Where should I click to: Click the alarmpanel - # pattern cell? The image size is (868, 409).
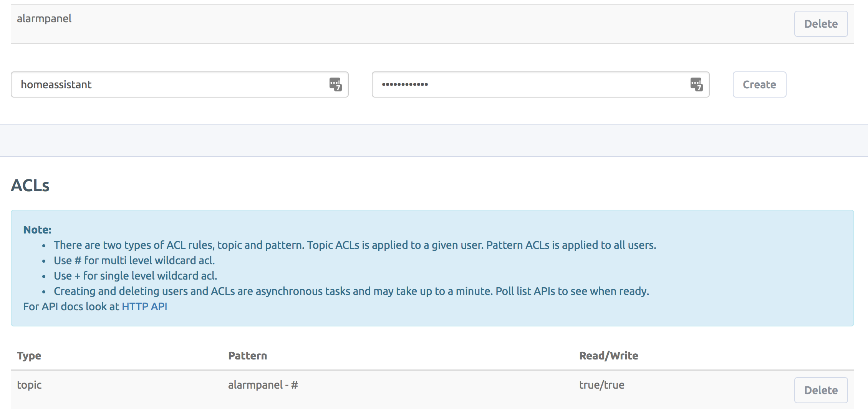pos(263,385)
